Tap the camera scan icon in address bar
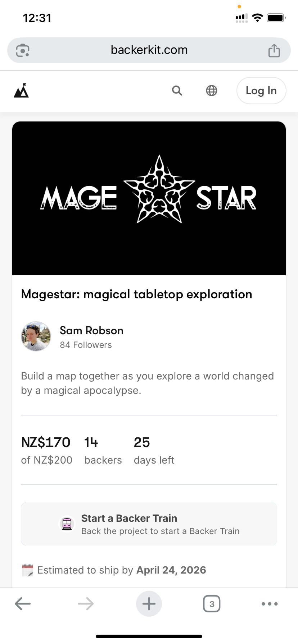The width and height of the screenshot is (298, 644). pyautogui.click(x=23, y=50)
